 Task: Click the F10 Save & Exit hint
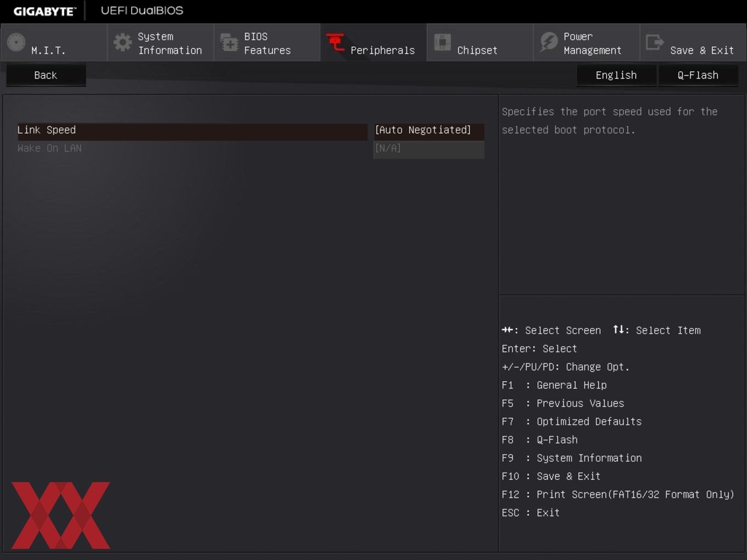[551, 477]
